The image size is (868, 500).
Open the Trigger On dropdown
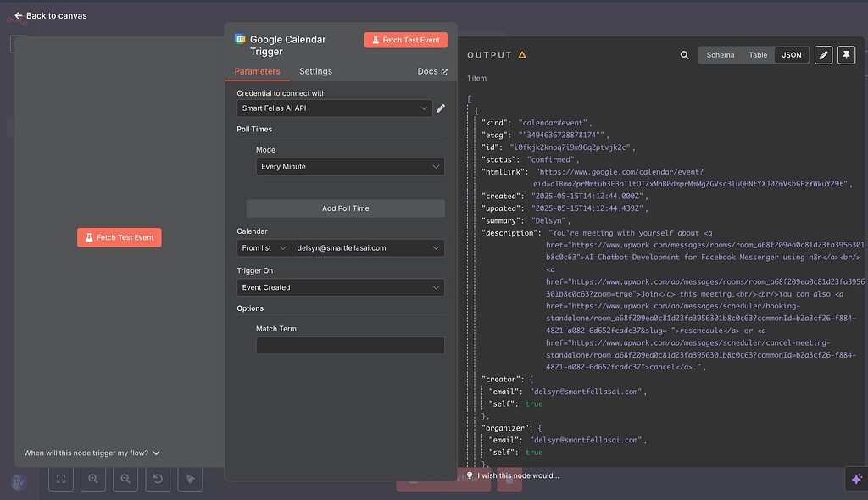[x=340, y=287]
